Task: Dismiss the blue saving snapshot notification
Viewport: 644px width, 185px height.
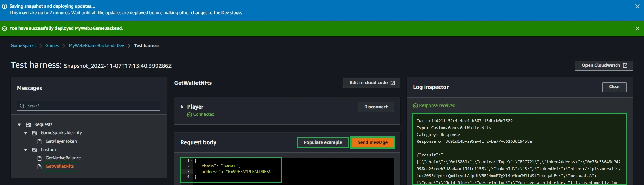Action: click(637, 7)
